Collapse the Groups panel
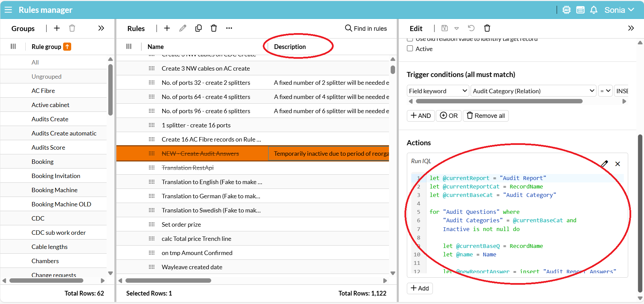The width and height of the screenshot is (644, 304). coord(101,28)
